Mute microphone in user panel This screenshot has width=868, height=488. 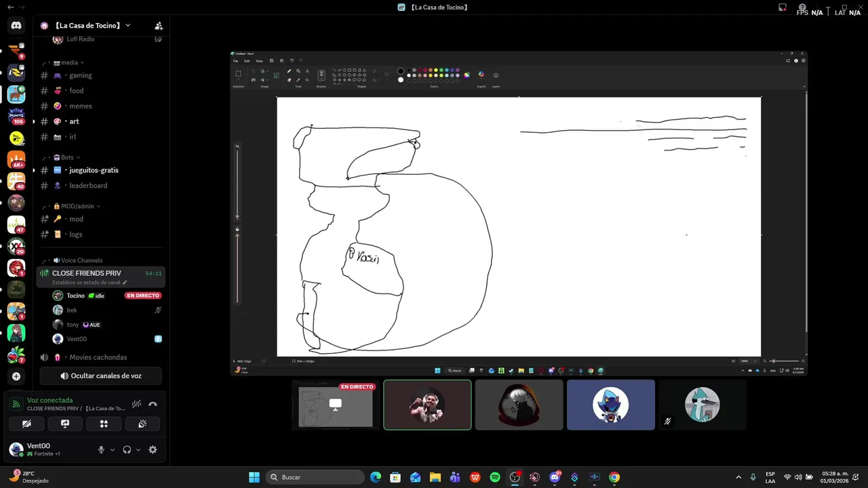pos(101,449)
